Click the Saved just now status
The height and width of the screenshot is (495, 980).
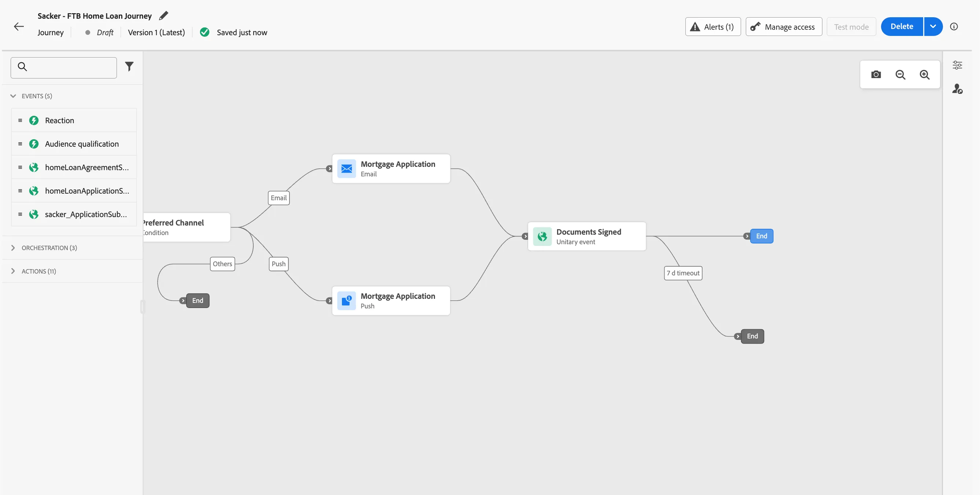(x=242, y=32)
